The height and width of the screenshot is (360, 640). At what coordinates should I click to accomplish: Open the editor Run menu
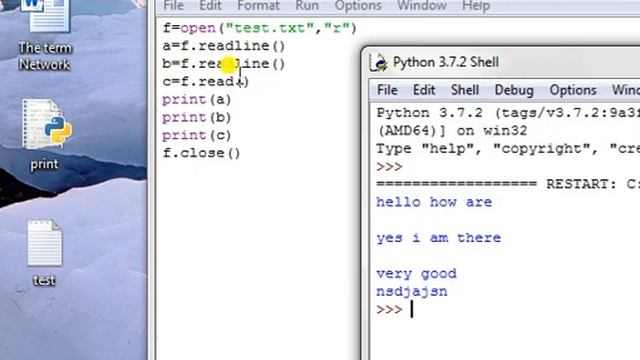tap(307, 6)
